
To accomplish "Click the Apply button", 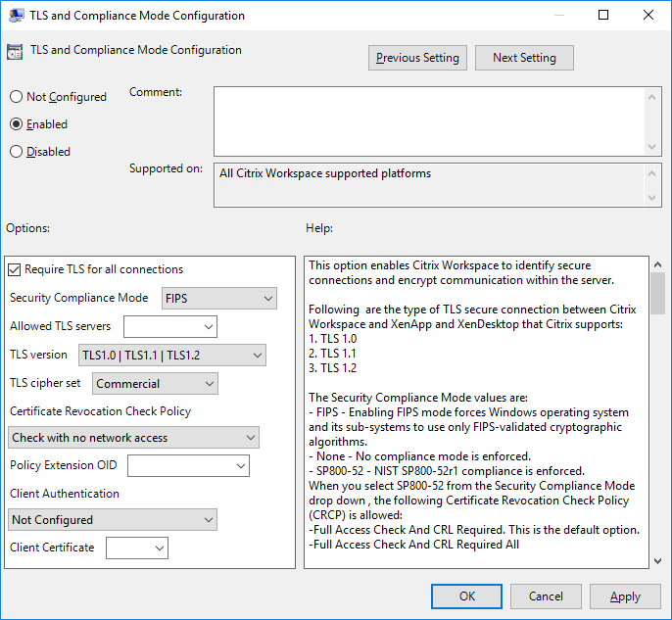I will tap(625, 596).
